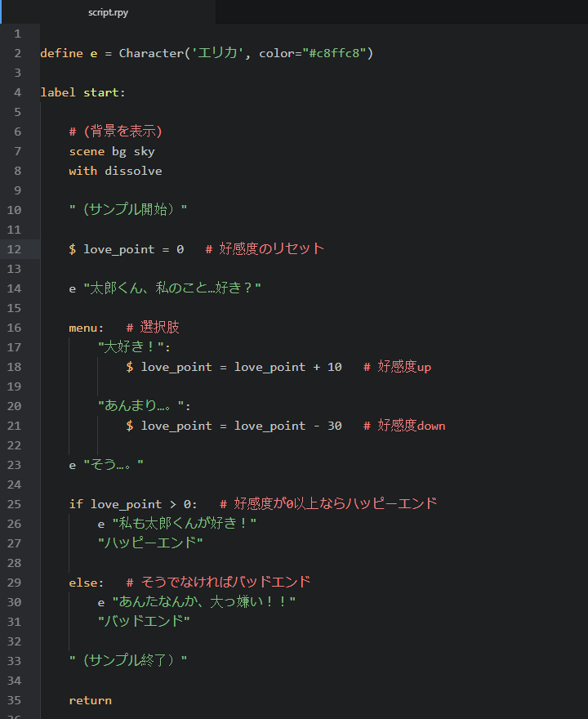The image size is (588, 719).
Task: Click 'scene bg sky' statement
Action: pyautogui.click(x=112, y=152)
